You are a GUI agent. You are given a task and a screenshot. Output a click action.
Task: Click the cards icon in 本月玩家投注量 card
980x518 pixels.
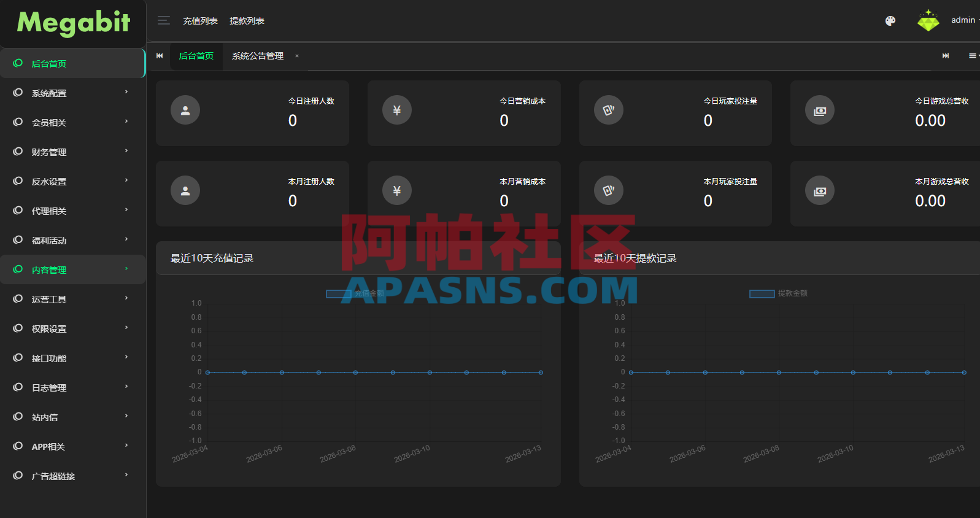[x=609, y=191]
